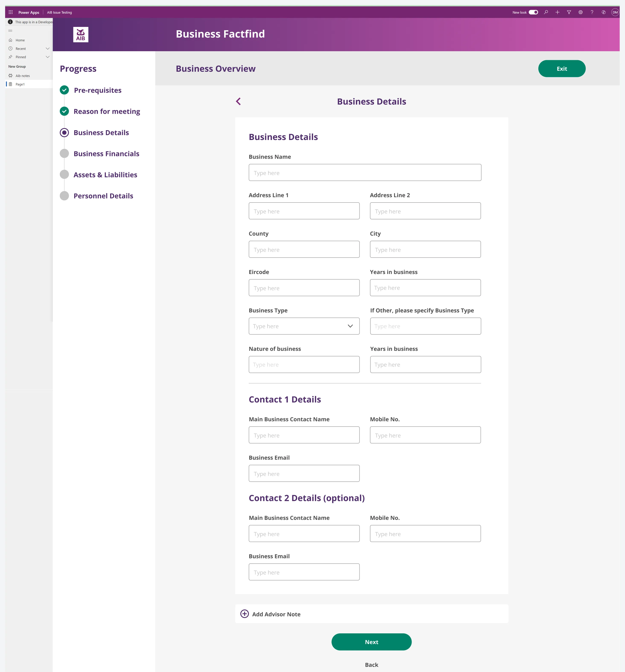625x672 pixels.
Task: Toggle the New look switch
Action: [x=533, y=12]
